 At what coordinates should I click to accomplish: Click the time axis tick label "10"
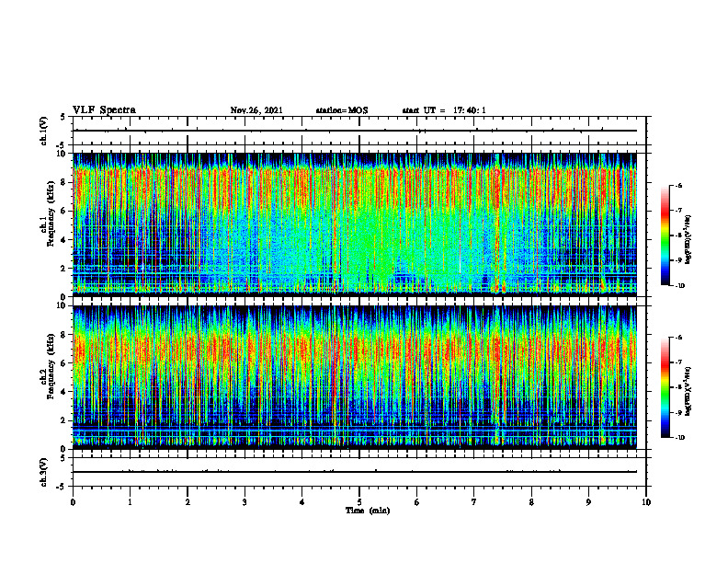tap(646, 502)
